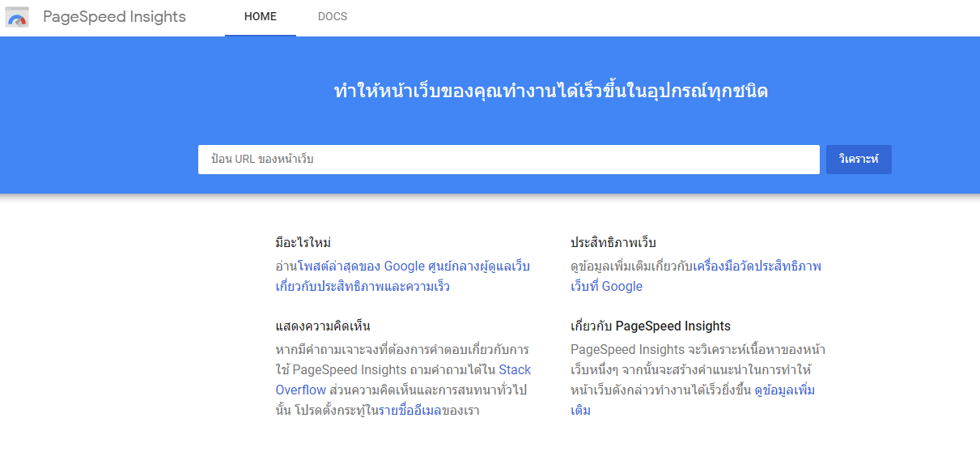
Task: Select heading เกี่ยวกับ PageSpeed Insights
Action: 651,326
